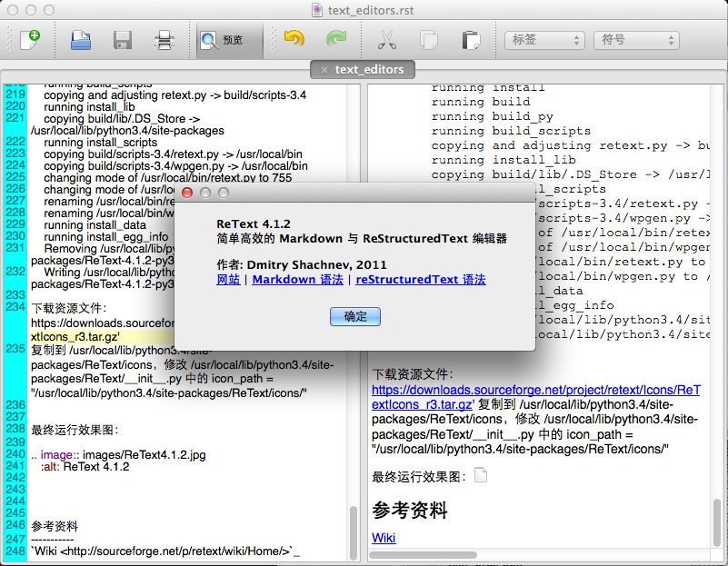The width and height of the screenshot is (728, 566).
Task: Click the preview pane horizontal scrollbar
Action: pos(423,555)
